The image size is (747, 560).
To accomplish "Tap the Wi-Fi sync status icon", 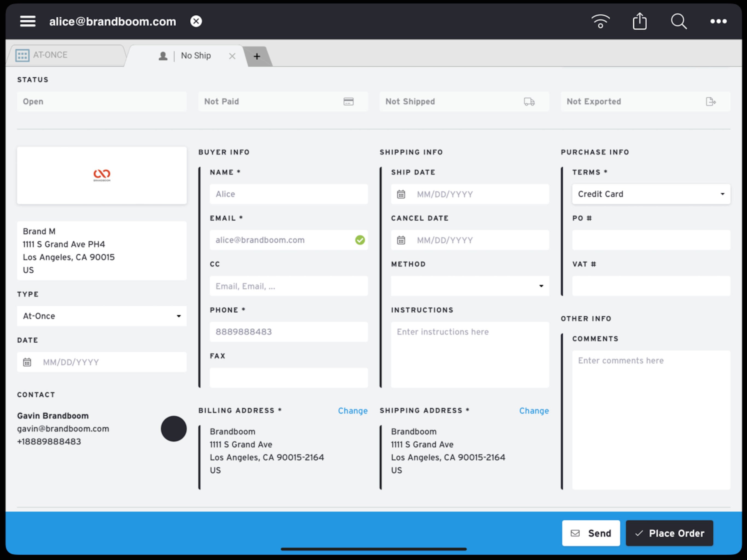I will coord(600,21).
